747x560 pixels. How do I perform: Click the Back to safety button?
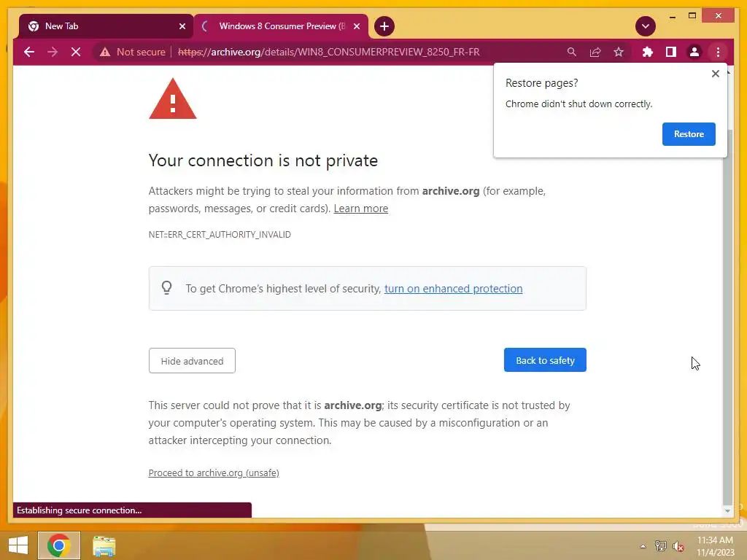click(x=545, y=360)
